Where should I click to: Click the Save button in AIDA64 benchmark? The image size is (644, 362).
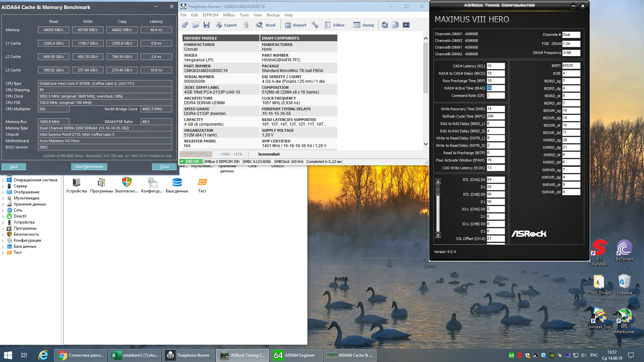click(14, 167)
